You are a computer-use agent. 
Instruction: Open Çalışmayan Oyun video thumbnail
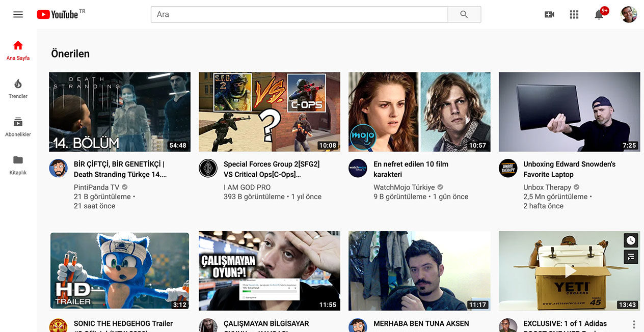[x=270, y=271]
